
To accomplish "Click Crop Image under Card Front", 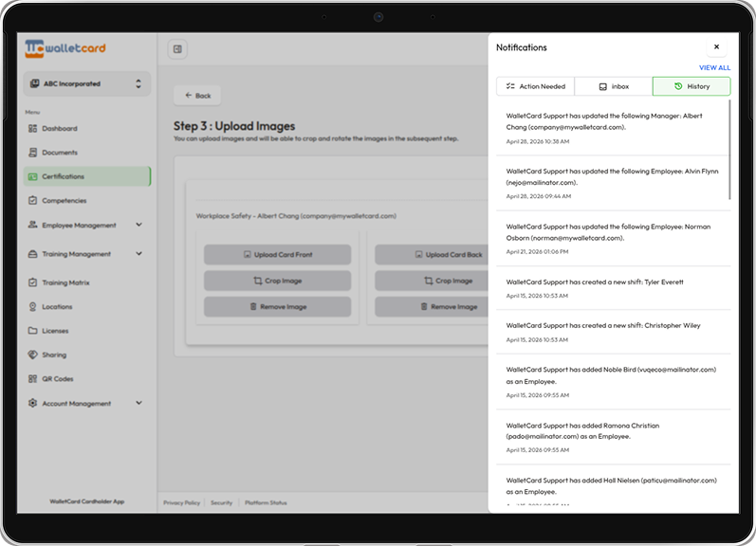I will (277, 281).
